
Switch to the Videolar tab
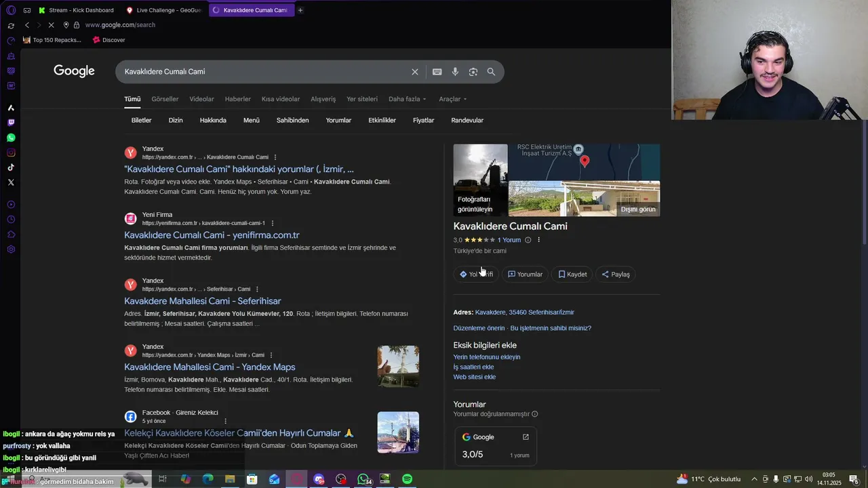(201, 99)
